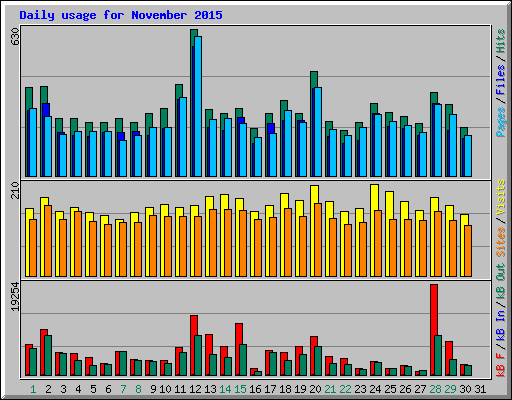Viewport: 512px width, 400px height.
Task: Select green day label 8
Action: [138, 389]
